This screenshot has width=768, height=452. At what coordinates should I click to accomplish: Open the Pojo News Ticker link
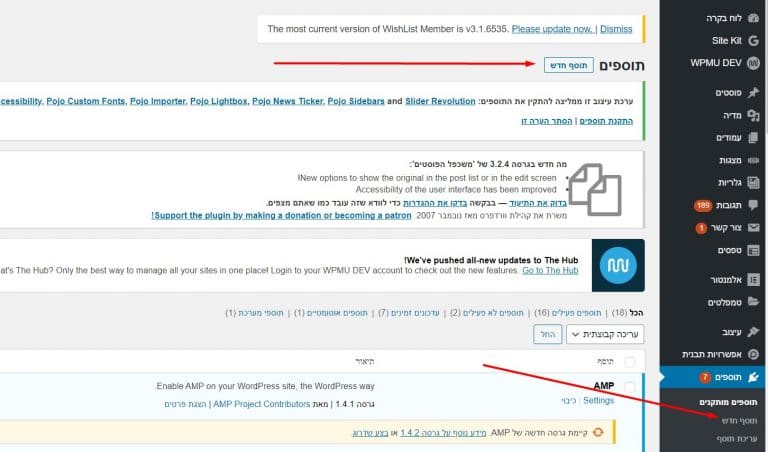287,101
